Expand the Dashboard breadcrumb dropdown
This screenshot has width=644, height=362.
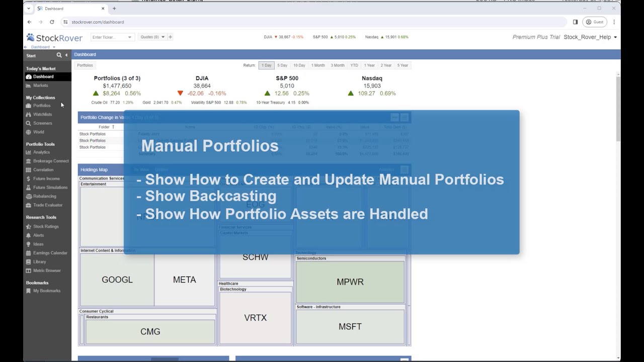[x=54, y=47]
